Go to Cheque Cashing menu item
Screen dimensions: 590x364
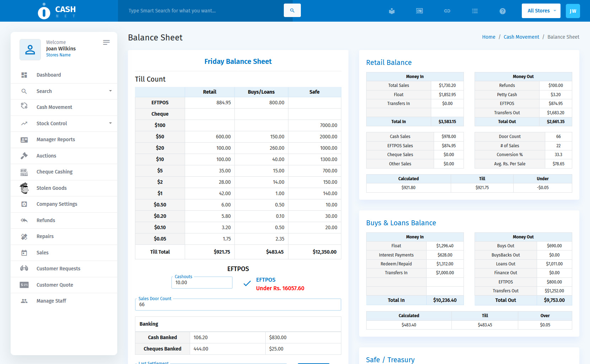[54, 172]
